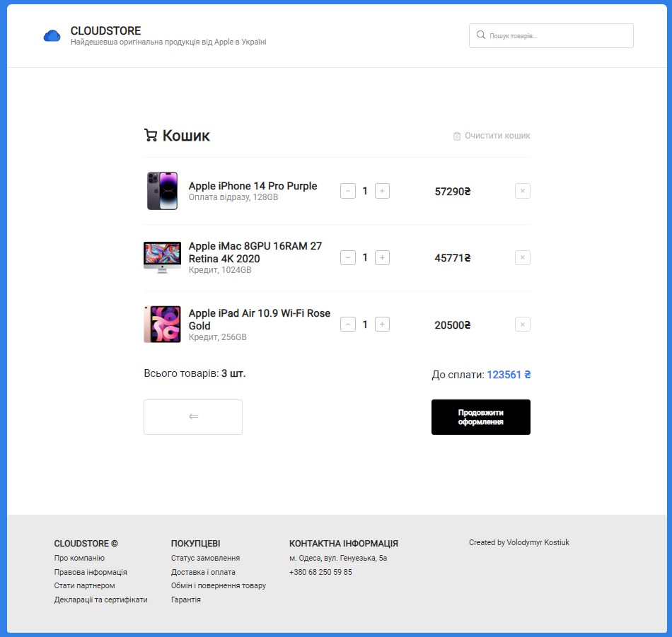Increase quantity of iPhone 14 Pro Purple

point(382,191)
